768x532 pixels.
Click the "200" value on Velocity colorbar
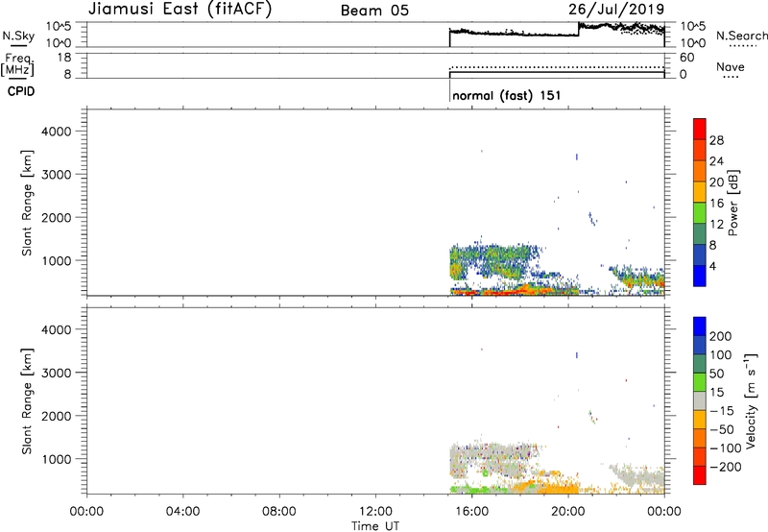pyautogui.click(x=721, y=336)
